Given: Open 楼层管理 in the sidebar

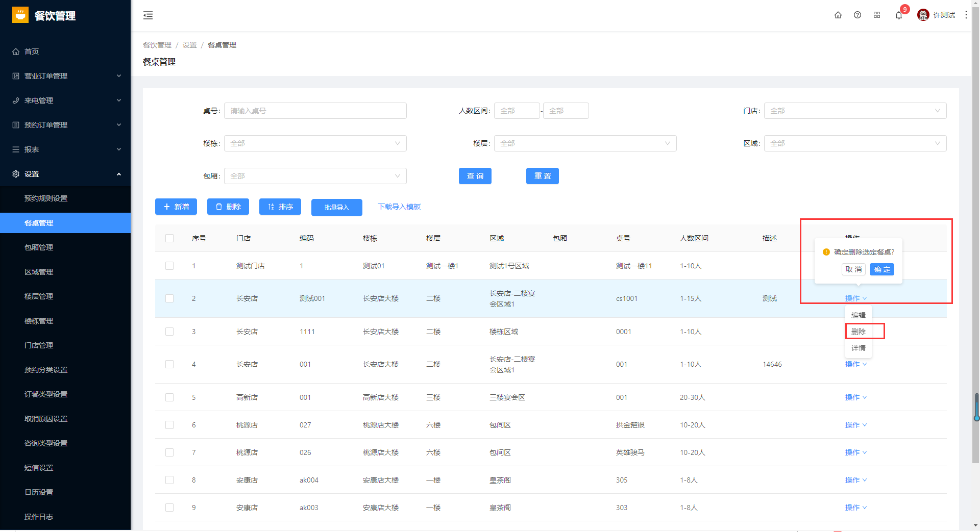Looking at the screenshot, I should pos(65,296).
